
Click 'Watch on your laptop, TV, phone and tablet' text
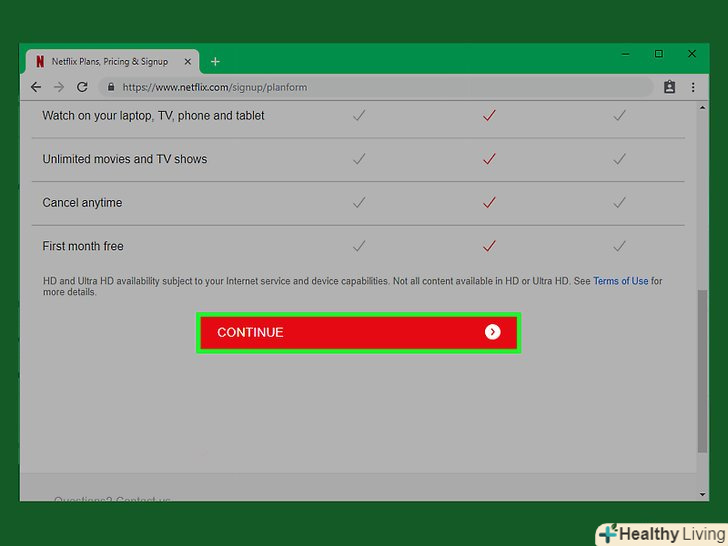tap(153, 116)
